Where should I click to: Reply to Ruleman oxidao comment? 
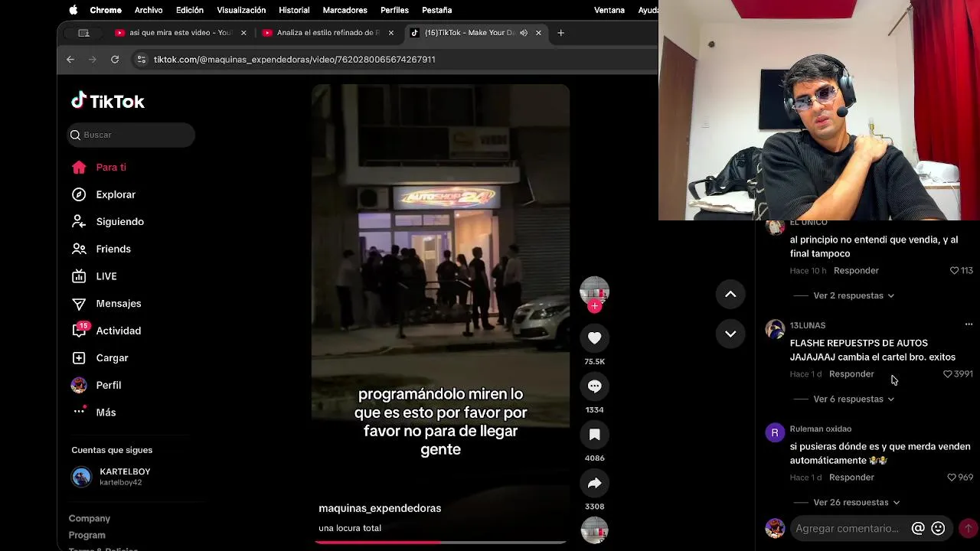point(851,478)
